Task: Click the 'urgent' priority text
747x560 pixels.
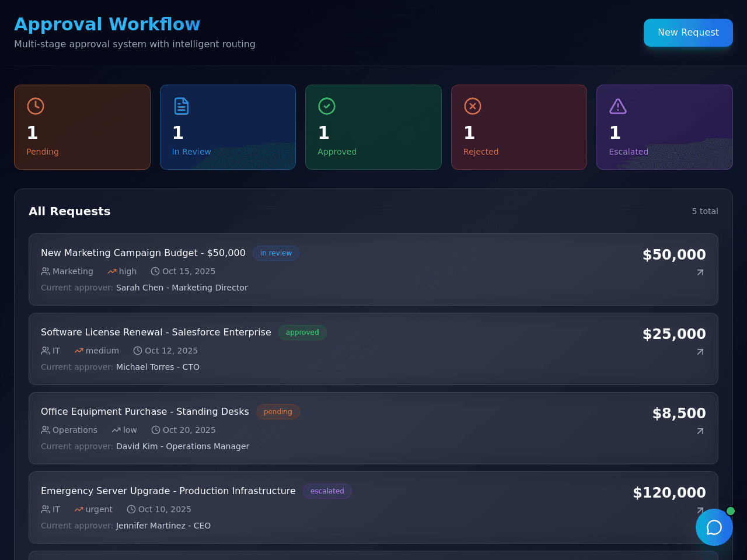Action: tap(99, 509)
